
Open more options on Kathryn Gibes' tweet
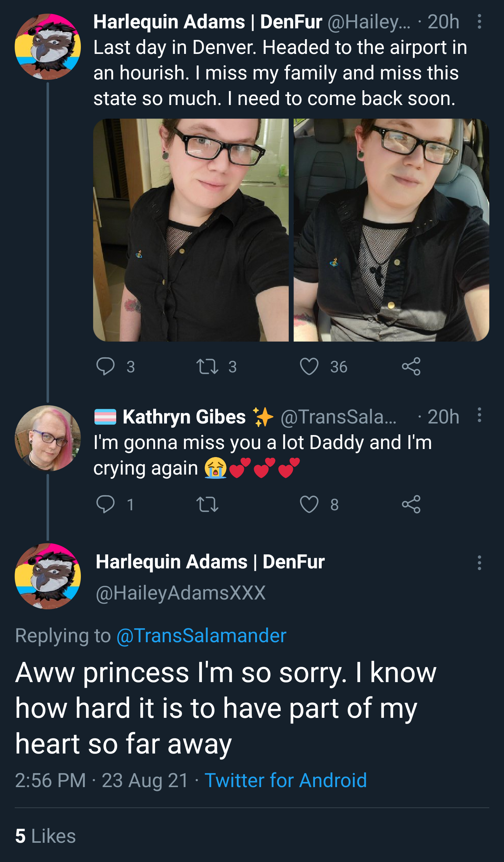click(x=479, y=415)
